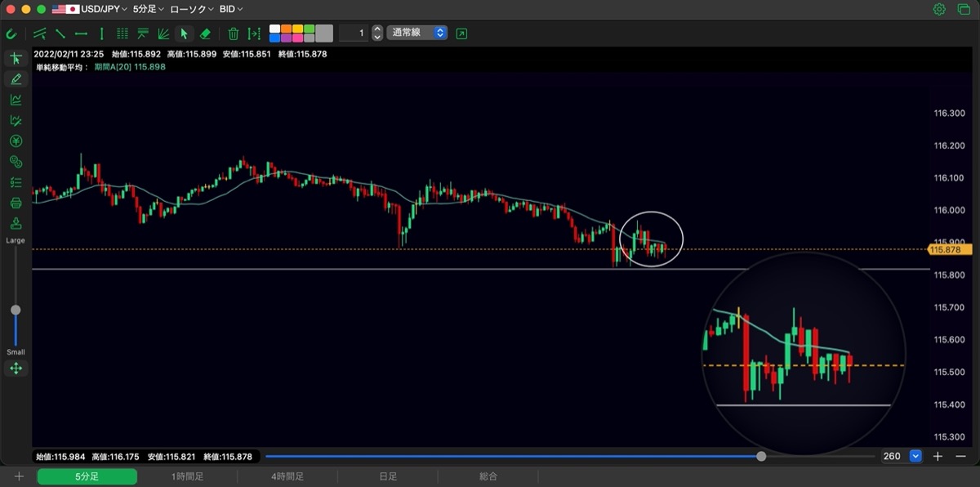Viewport: 980px width, 487px height.
Task: Click the yen currency icon in the sidebar
Action: [x=16, y=141]
